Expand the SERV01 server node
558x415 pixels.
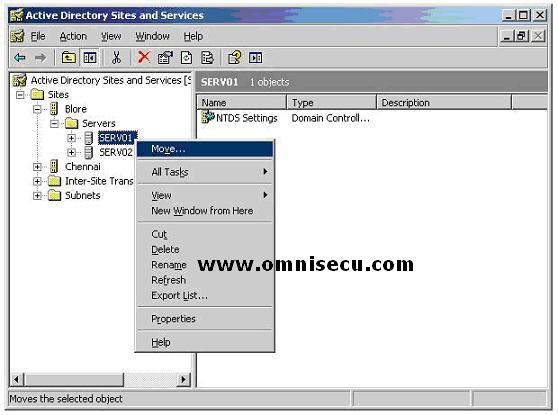pos(72,138)
